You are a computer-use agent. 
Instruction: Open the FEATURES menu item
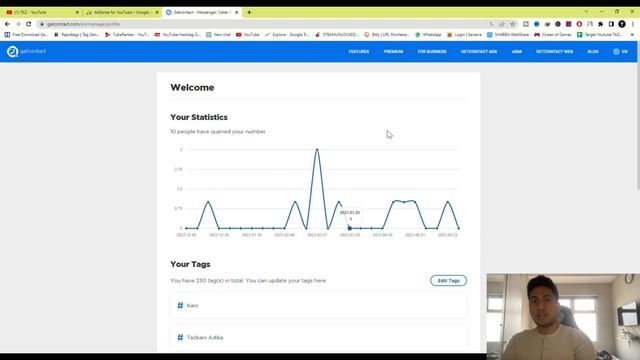(359, 52)
